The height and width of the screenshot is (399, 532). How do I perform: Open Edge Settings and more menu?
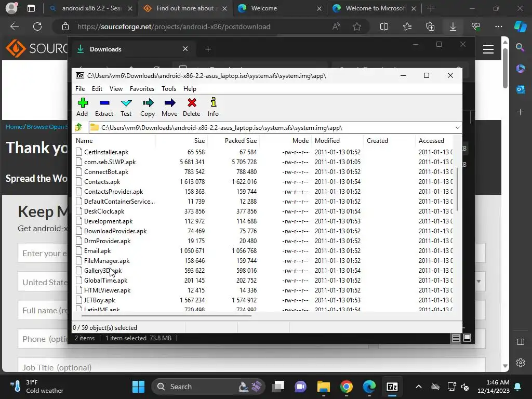499,26
